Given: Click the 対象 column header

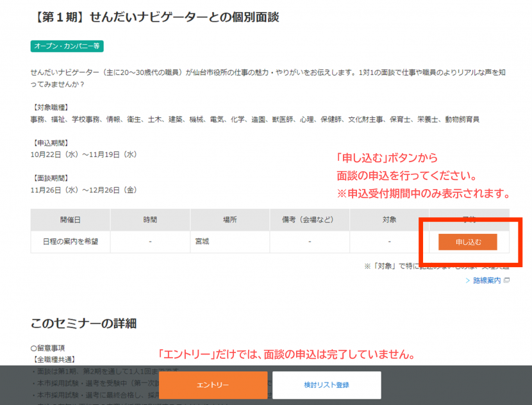Looking at the screenshot, I should [389, 220].
